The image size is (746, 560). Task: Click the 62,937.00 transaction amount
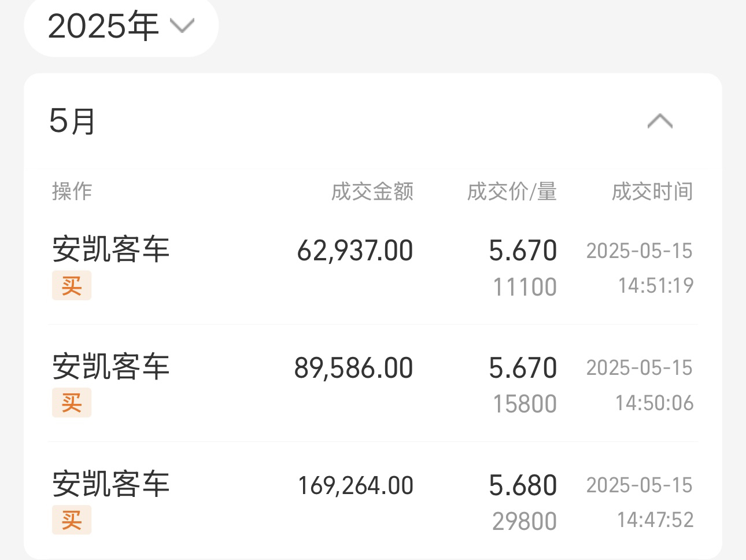355,251
